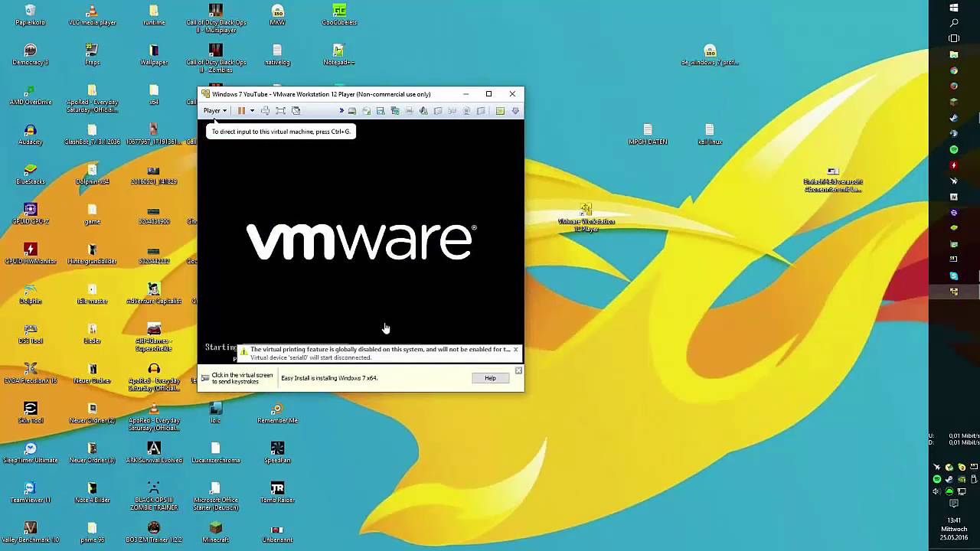Click the floppy drive device icon in the VMware toolbar
This screenshot has width=980, height=551.
tap(381, 111)
